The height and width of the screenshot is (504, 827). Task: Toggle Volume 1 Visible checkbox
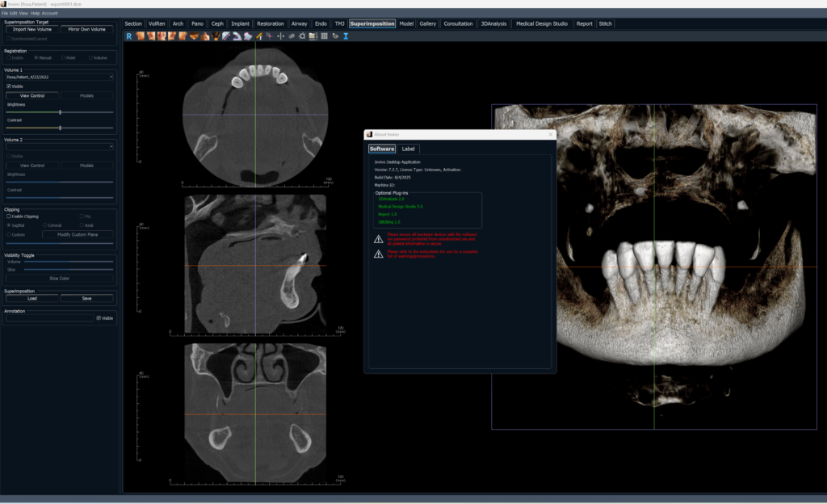(x=9, y=86)
